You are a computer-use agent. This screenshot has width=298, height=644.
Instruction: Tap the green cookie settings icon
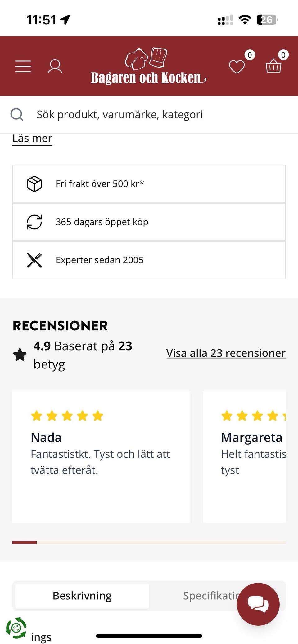pos(16,628)
